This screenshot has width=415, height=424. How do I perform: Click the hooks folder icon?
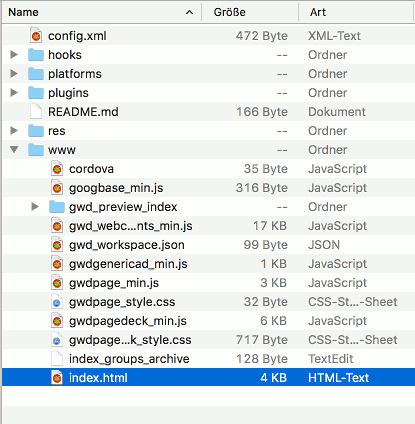[x=36, y=55]
